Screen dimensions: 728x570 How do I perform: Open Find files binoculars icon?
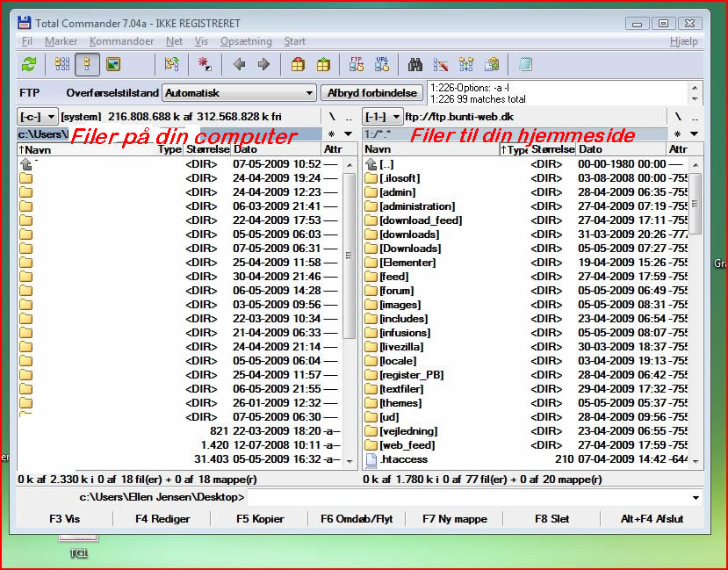415,64
